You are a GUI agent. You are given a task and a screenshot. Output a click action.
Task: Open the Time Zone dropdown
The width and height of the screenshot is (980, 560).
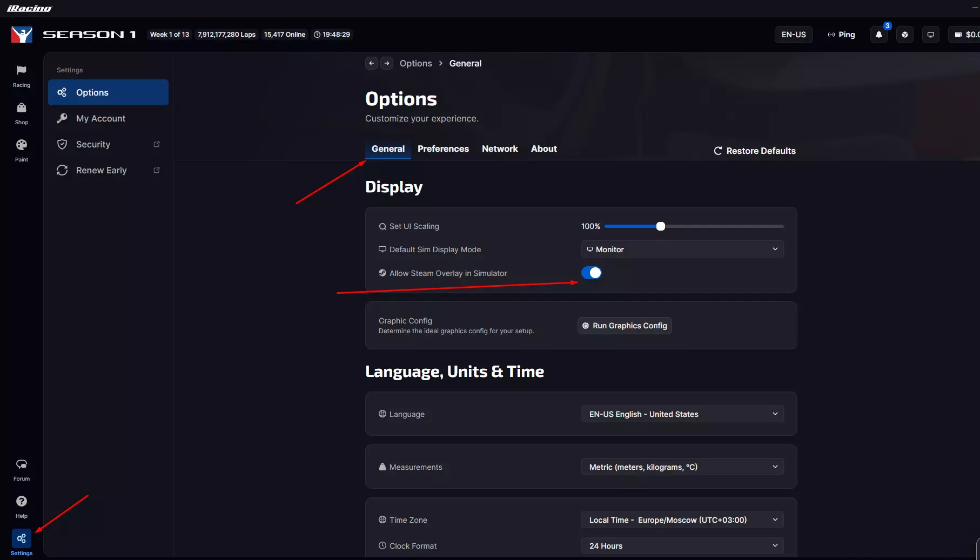[682, 520]
